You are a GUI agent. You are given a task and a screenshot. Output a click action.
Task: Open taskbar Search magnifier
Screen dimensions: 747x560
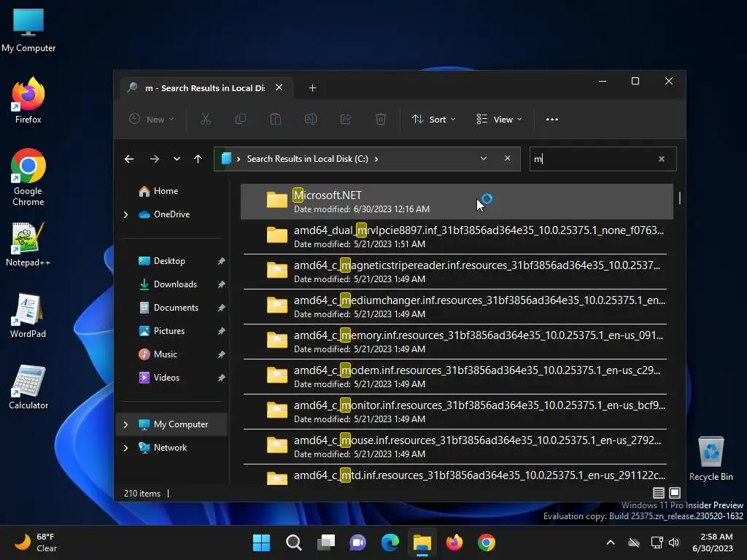[293, 542]
